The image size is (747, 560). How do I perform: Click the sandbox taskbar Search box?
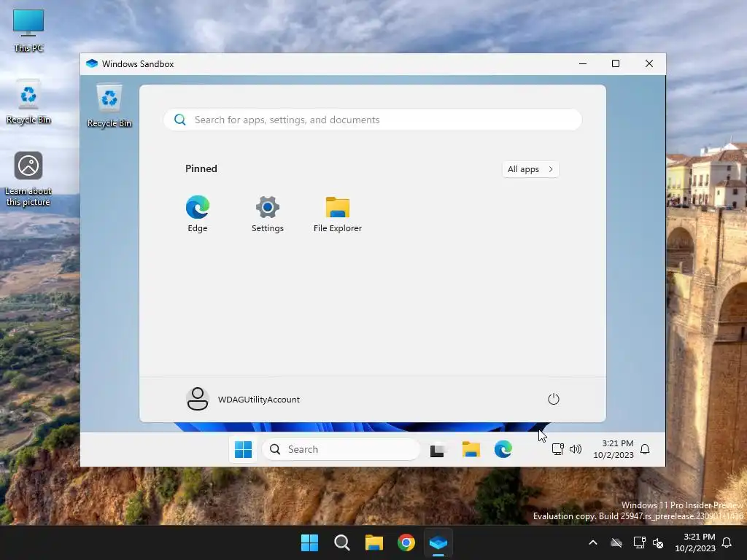(x=341, y=449)
